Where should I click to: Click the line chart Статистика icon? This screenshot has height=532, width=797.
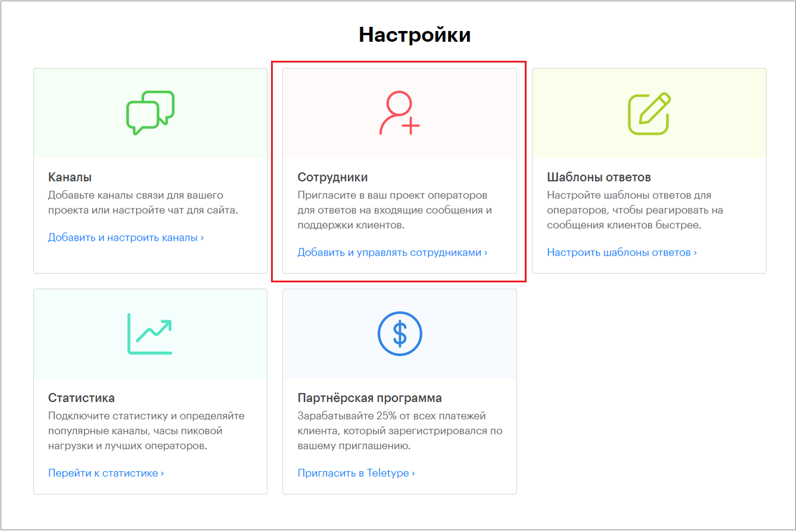(x=150, y=334)
